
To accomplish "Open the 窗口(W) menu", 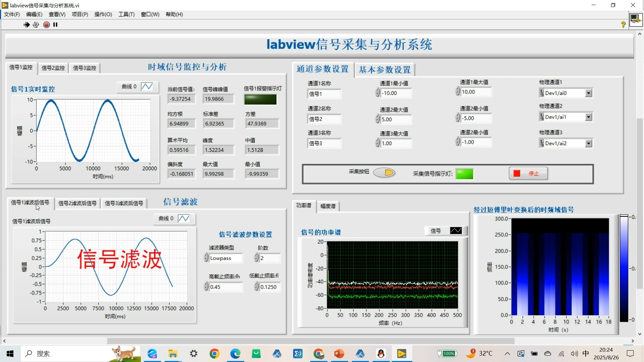I will pyautogui.click(x=150, y=14).
